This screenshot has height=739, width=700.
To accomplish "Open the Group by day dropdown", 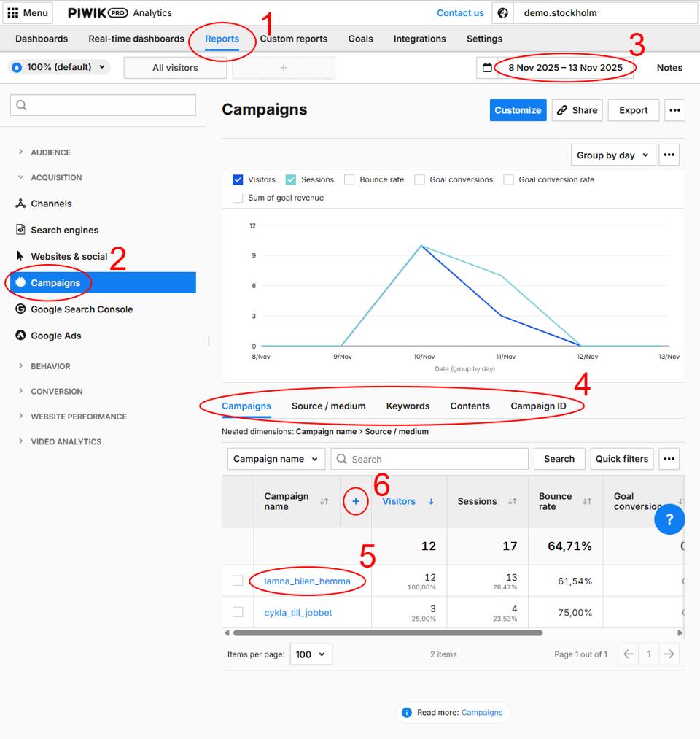I will coord(612,155).
